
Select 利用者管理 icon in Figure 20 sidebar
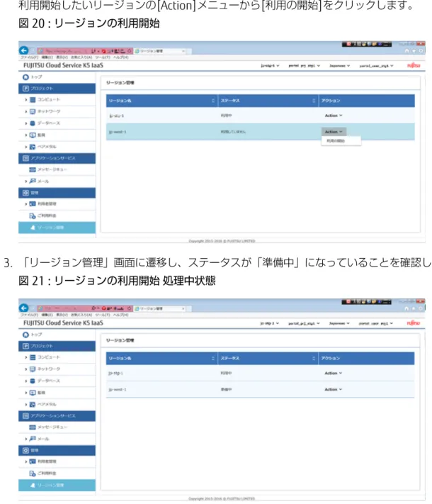tap(33, 203)
